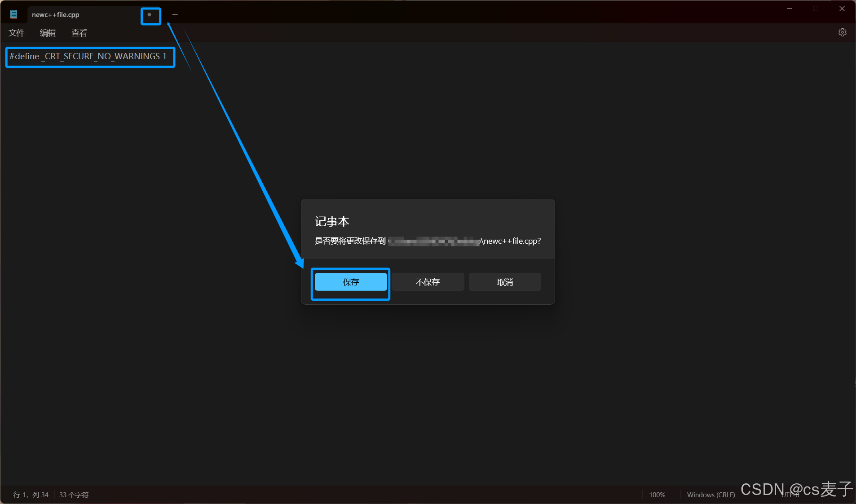Add a new tab with plus button
856x504 pixels.
175,15
